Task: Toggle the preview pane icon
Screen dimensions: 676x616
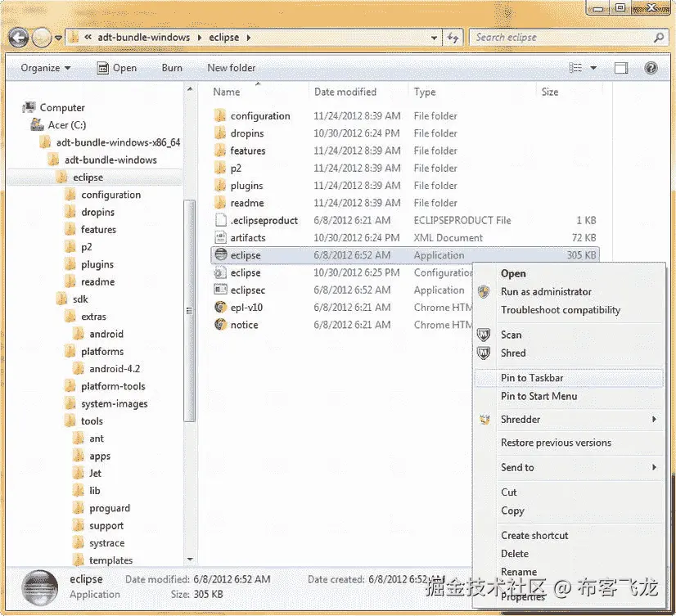Action: 621,68
